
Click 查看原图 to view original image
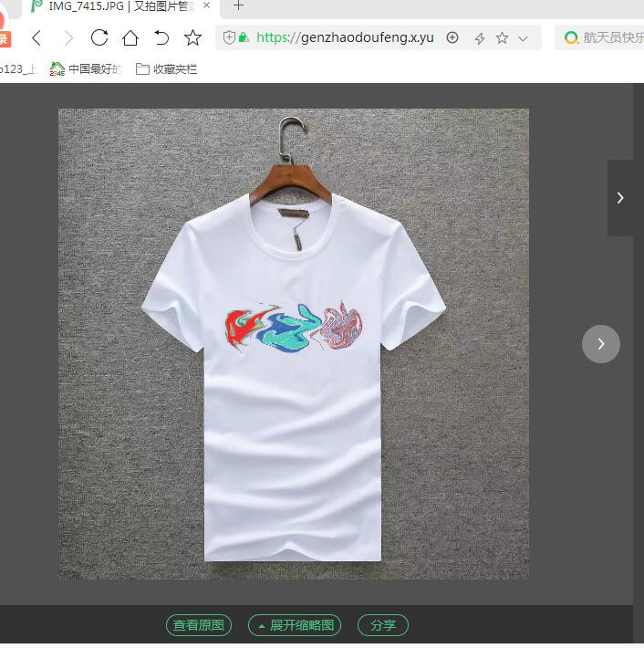199,625
